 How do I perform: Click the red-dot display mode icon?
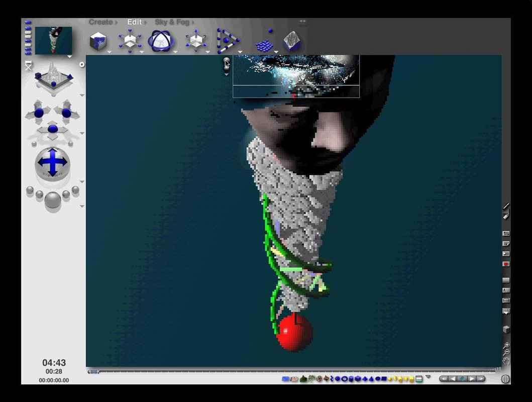click(505, 264)
